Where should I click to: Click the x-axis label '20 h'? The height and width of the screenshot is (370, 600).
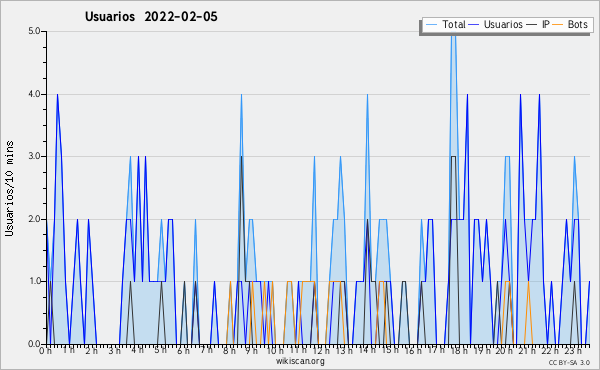504,351
